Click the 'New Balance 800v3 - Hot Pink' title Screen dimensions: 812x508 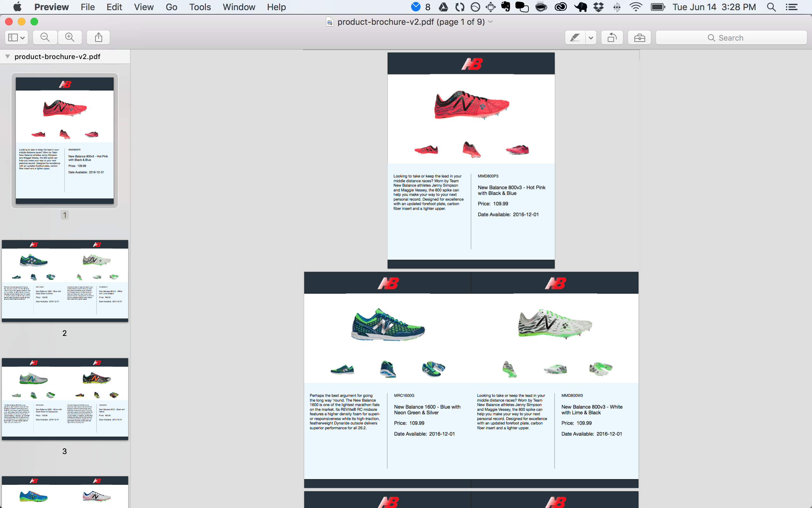(x=511, y=187)
